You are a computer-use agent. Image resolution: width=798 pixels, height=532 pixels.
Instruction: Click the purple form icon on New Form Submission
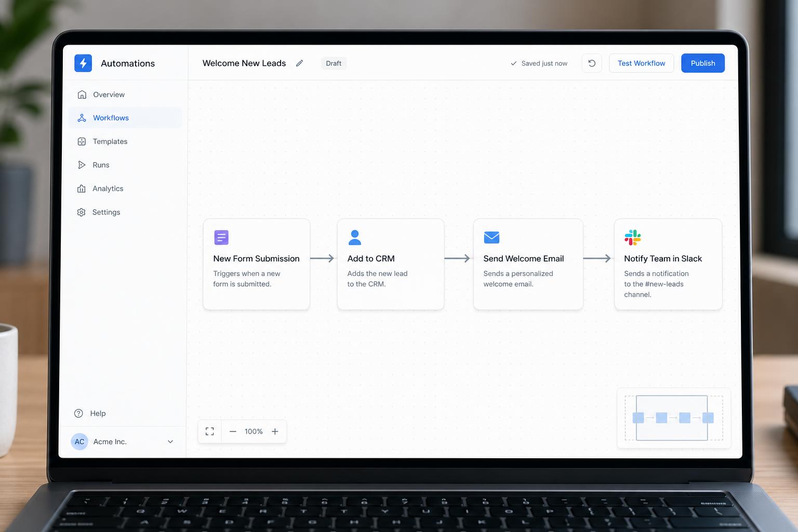(221, 237)
